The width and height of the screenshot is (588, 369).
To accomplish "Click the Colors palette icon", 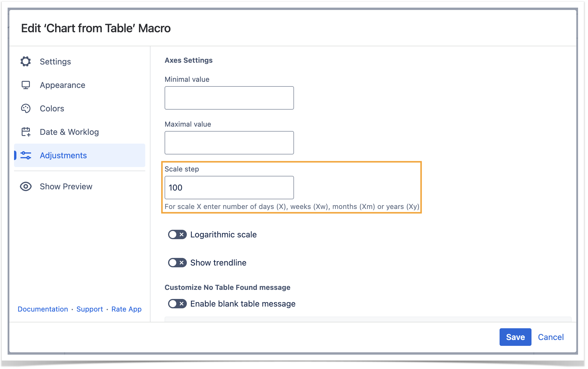I will 26,108.
